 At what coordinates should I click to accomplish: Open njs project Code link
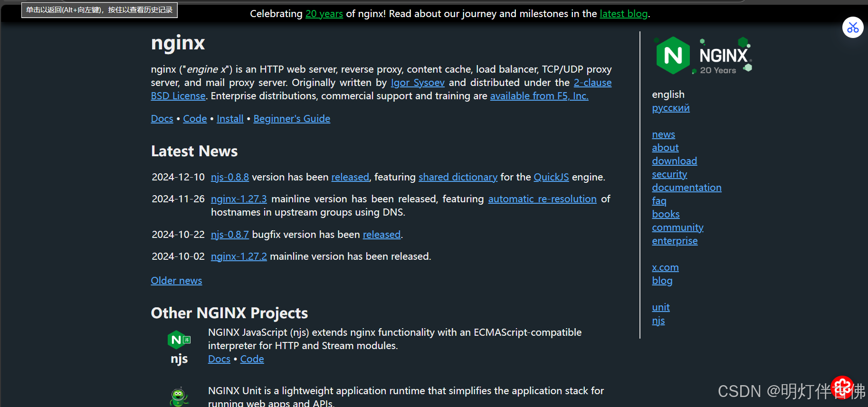[x=252, y=359]
